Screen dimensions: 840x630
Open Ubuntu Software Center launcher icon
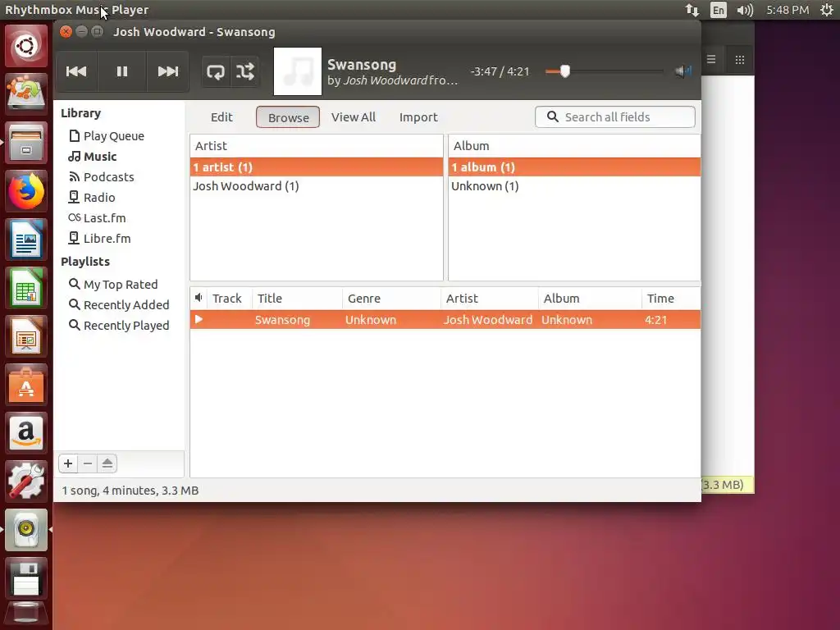point(26,385)
